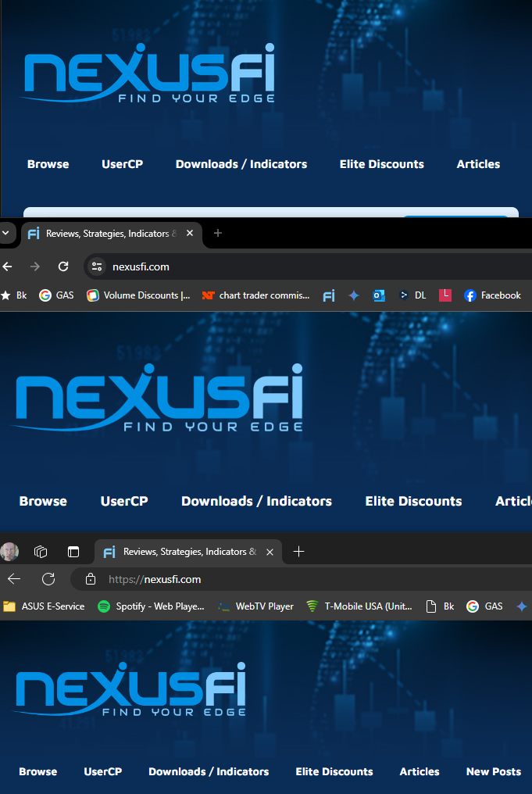Open the WebTV Player bookmark

[255, 606]
